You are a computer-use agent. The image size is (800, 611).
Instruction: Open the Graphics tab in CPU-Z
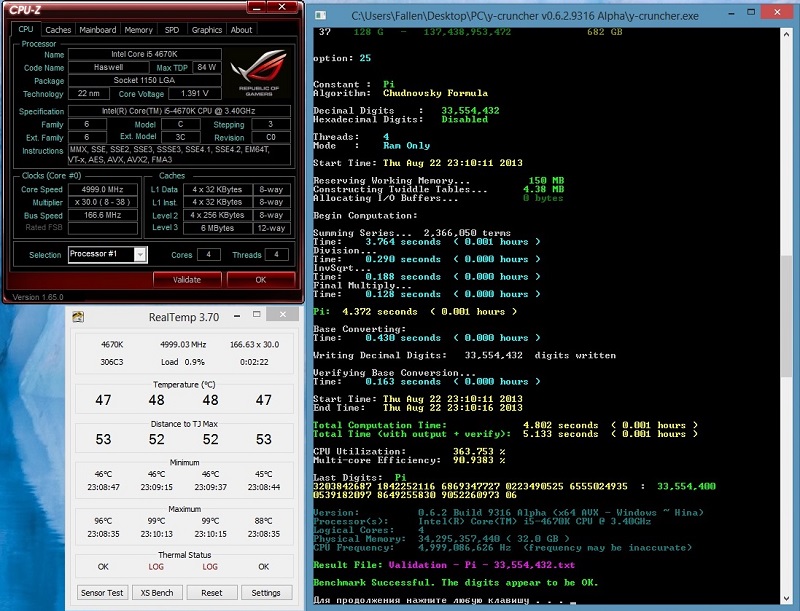coord(207,30)
